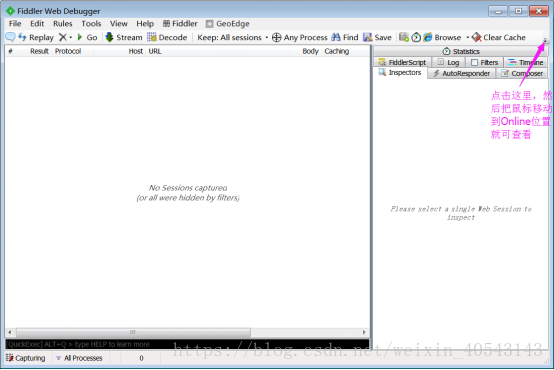The height and width of the screenshot is (370, 554).
Task: Switch to the Filters tab
Action: coord(484,62)
